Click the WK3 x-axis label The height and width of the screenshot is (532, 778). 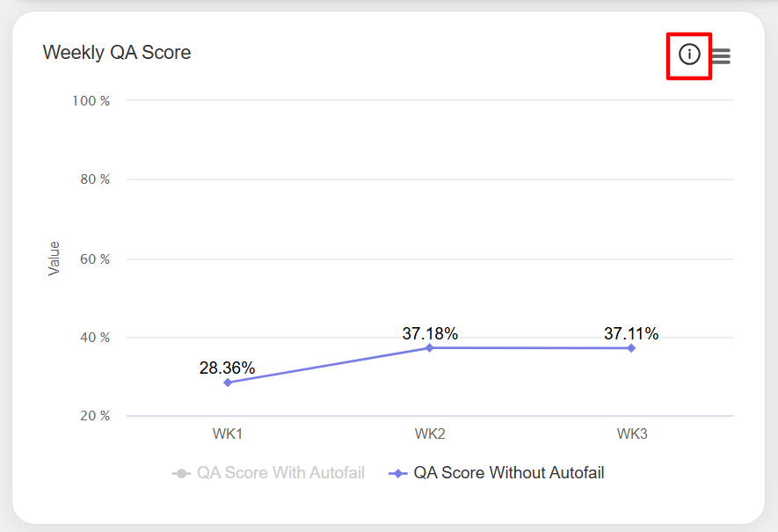(x=631, y=434)
